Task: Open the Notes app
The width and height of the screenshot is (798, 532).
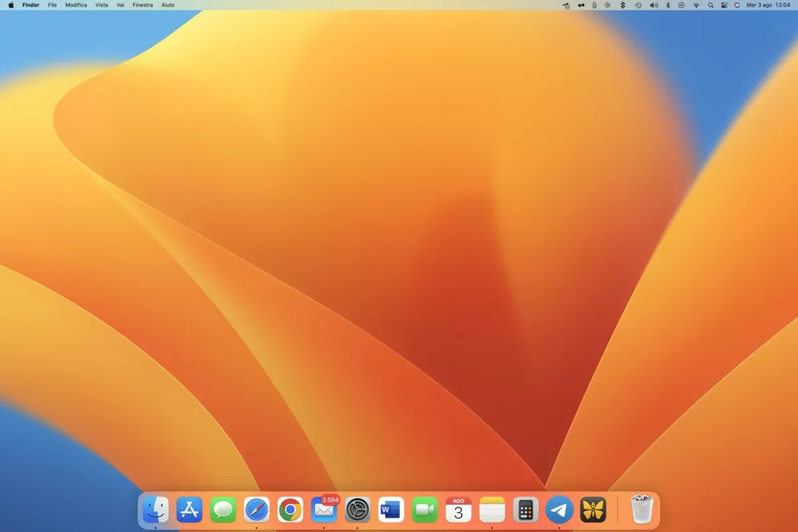Action: click(491, 509)
